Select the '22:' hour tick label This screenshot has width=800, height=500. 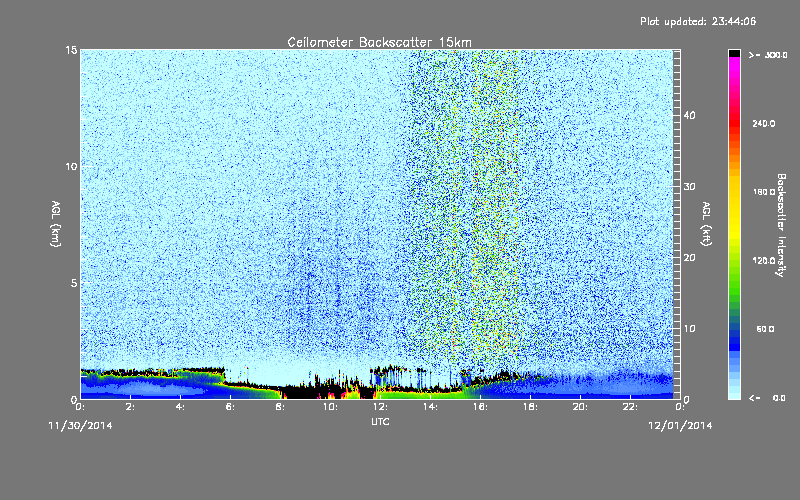pos(630,407)
